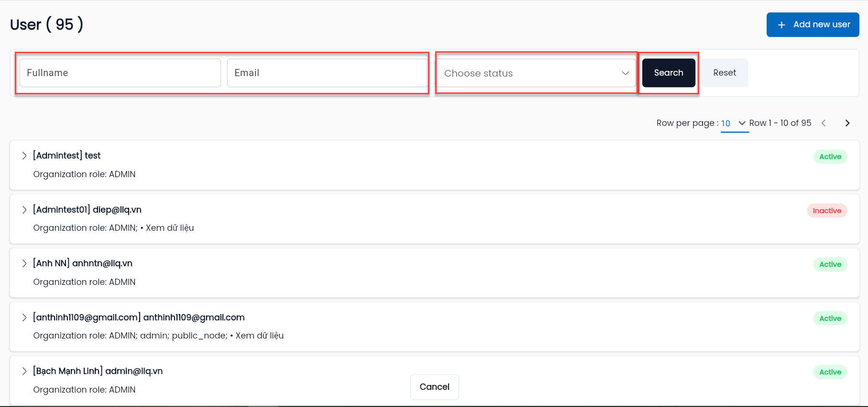This screenshot has height=407, width=868.
Task: Click the Search button
Action: [x=669, y=73]
